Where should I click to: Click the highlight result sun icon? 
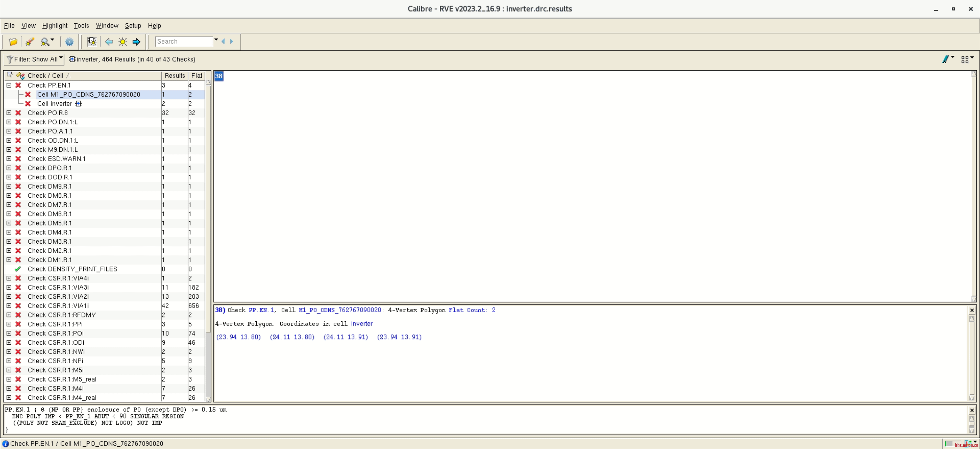click(x=122, y=41)
